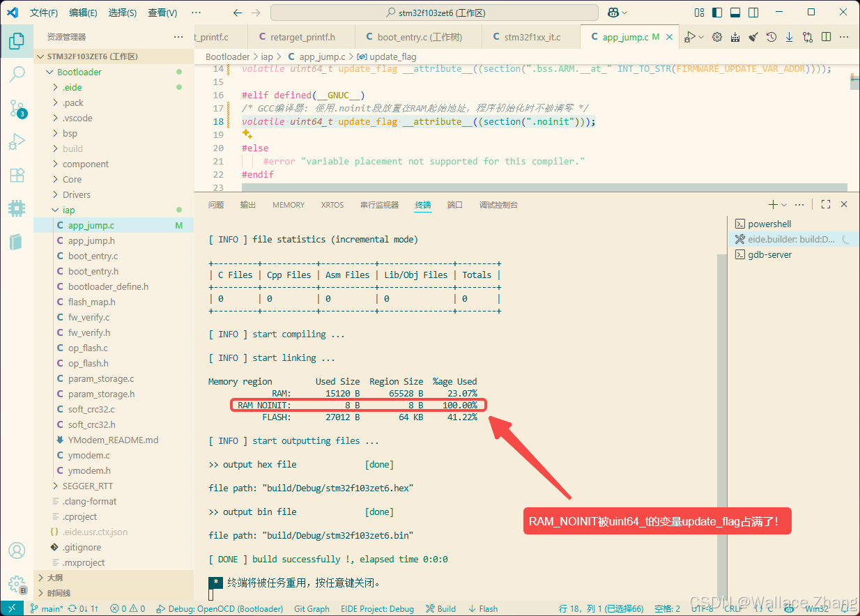Open the Explorer view in activity bar
The height and width of the screenshot is (616, 860).
coord(17,40)
